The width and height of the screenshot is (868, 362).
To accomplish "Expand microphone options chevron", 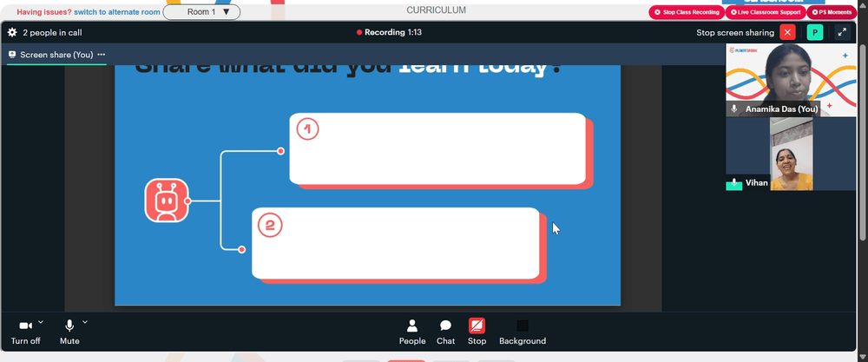I will [85, 321].
